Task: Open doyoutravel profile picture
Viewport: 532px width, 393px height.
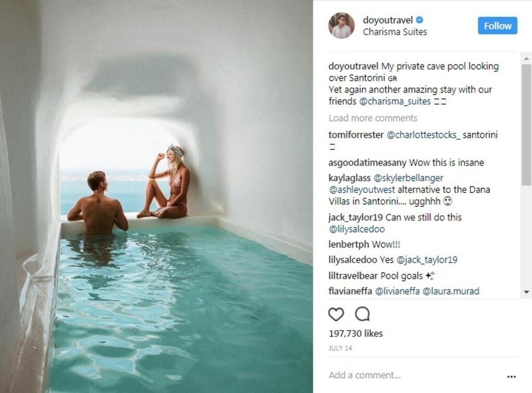Action: pyautogui.click(x=341, y=26)
